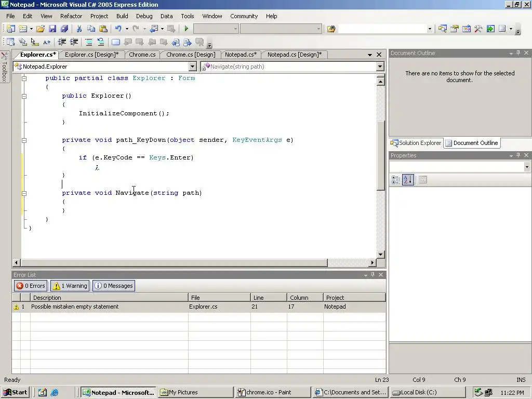Click the Undo arrow icon
532x399 pixels.
point(118,29)
